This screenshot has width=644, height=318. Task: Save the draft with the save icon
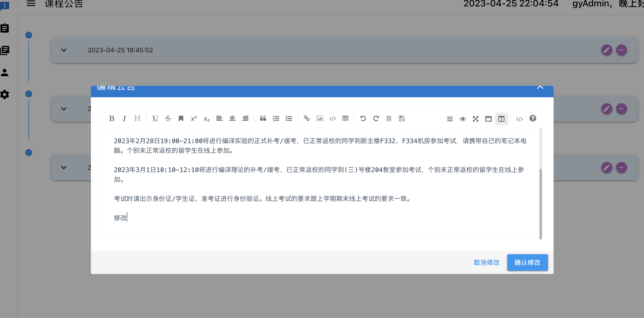[402, 118]
